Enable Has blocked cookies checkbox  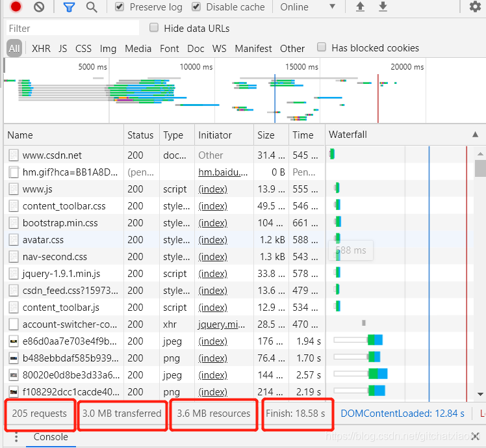(x=322, y=47)
